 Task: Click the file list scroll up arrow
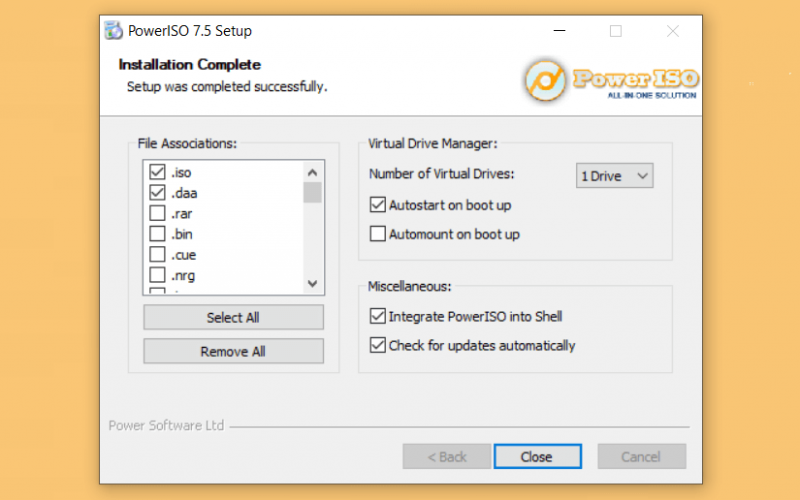click(313, 172)
